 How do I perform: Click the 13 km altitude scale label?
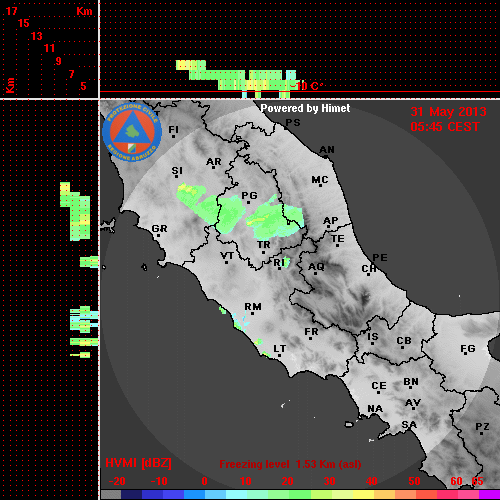click(x=37, y=36)
